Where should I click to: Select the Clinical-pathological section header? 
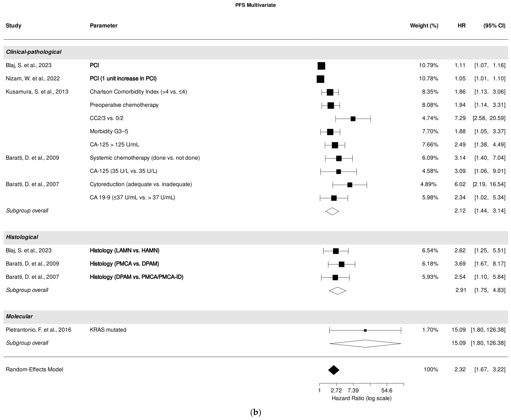[34, 52]
